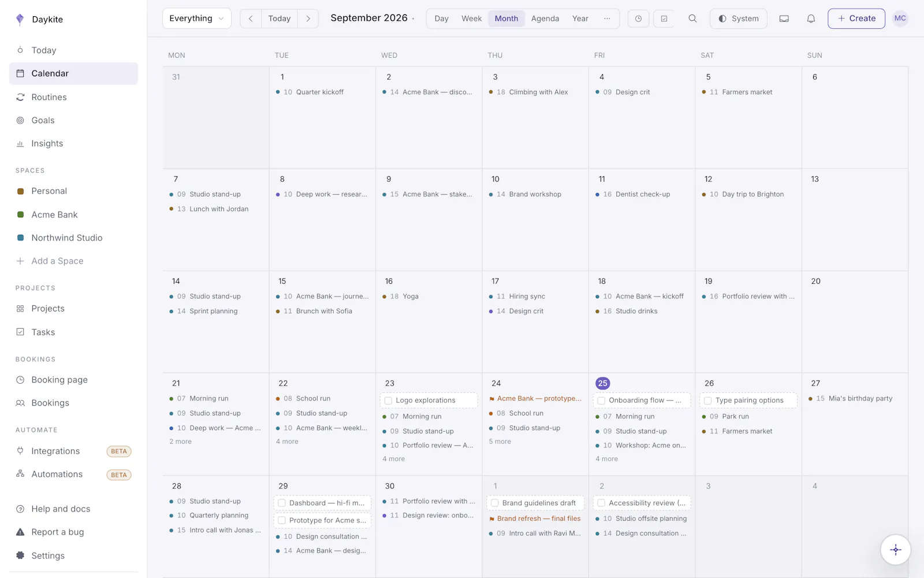Click the floating sparkle assistant button
924x578 pixels.
(x=896, y=550)
